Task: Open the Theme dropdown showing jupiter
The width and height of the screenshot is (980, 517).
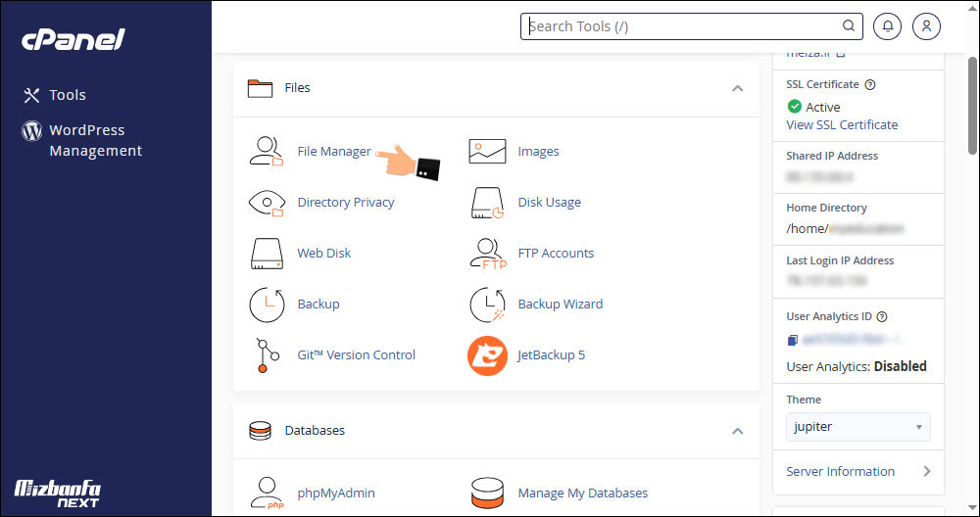Action: [x=857, y=427]
